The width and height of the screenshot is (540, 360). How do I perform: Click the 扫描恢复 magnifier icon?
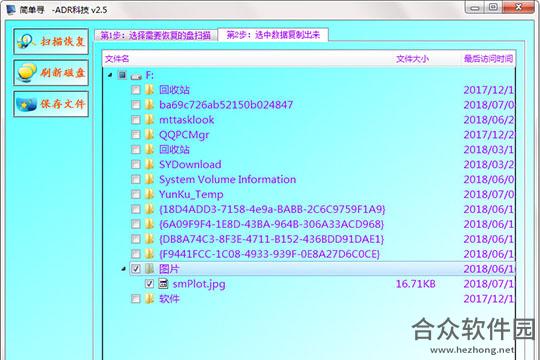(x=25, y=41)
